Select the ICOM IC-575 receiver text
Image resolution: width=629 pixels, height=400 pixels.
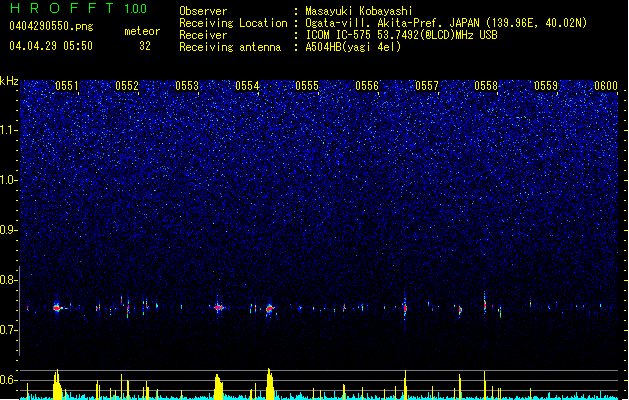pos(402,35)
